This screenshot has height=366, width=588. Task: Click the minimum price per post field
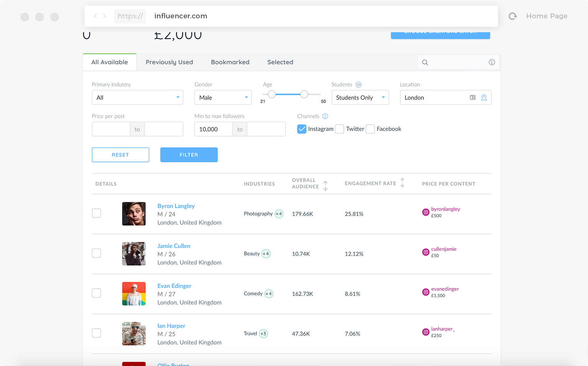(x=111, y=129)
